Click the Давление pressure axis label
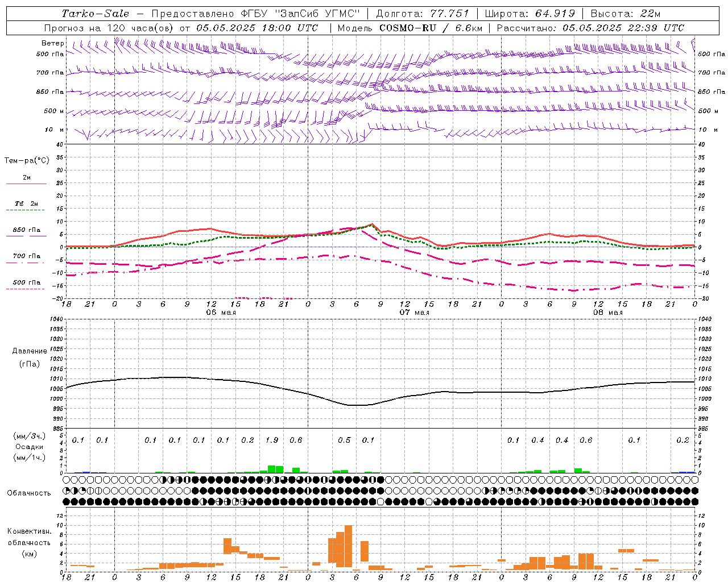The image size is (728, 582). point(30,351)
